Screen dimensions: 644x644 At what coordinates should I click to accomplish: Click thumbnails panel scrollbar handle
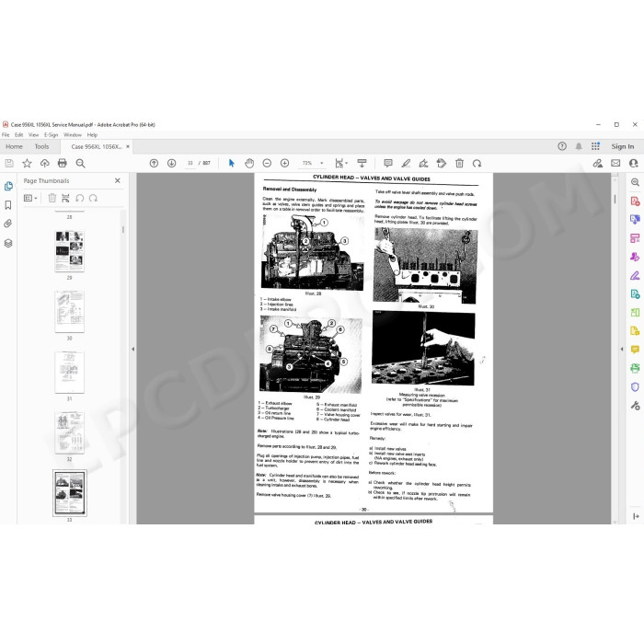(x=122, y=230)
